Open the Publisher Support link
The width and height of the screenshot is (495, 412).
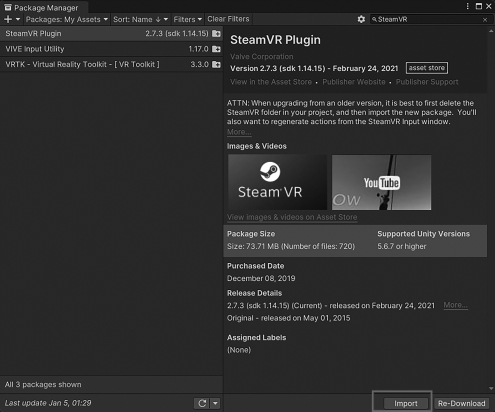[427, 82]
